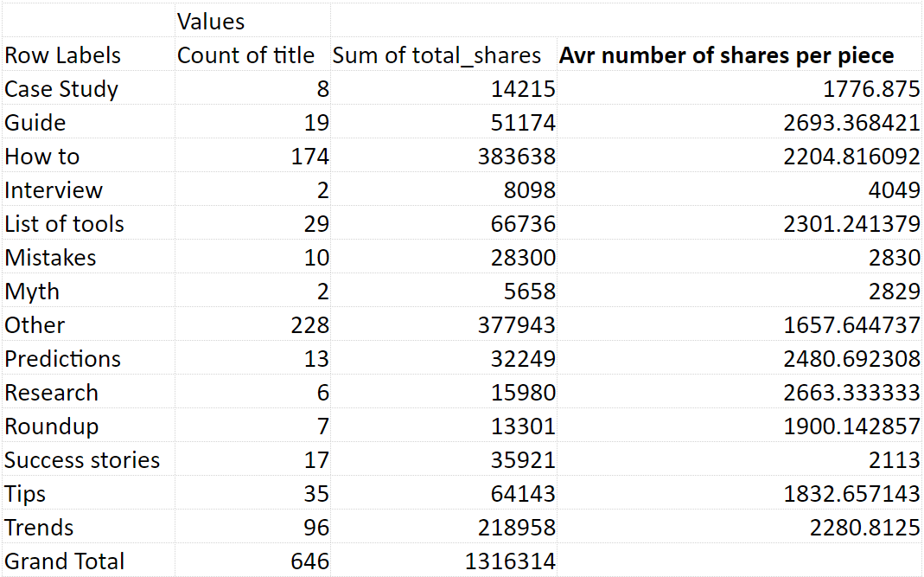
Task: Select the Row Labels header cell
Action: [88, 55]
